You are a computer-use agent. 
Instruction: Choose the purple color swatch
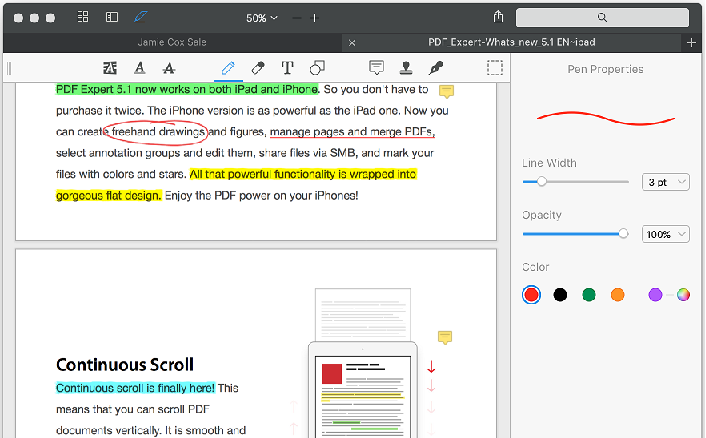(655, 295)
